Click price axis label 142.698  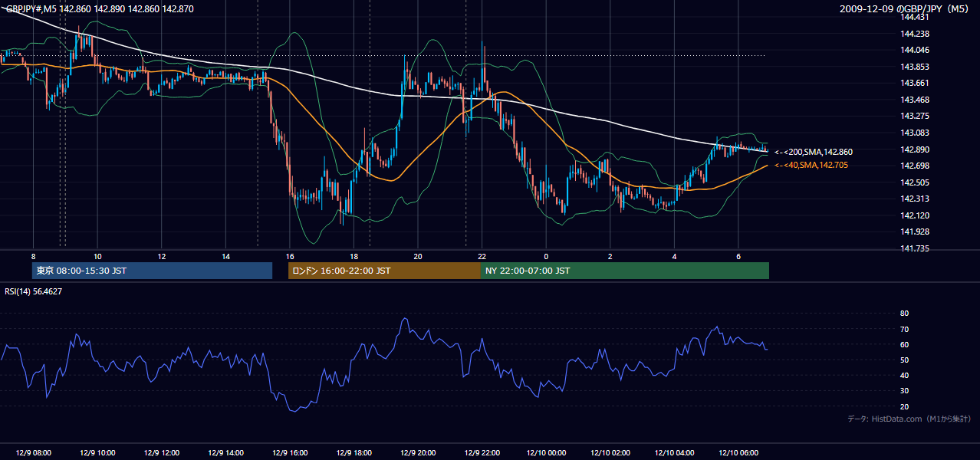(x=914, y=166)
